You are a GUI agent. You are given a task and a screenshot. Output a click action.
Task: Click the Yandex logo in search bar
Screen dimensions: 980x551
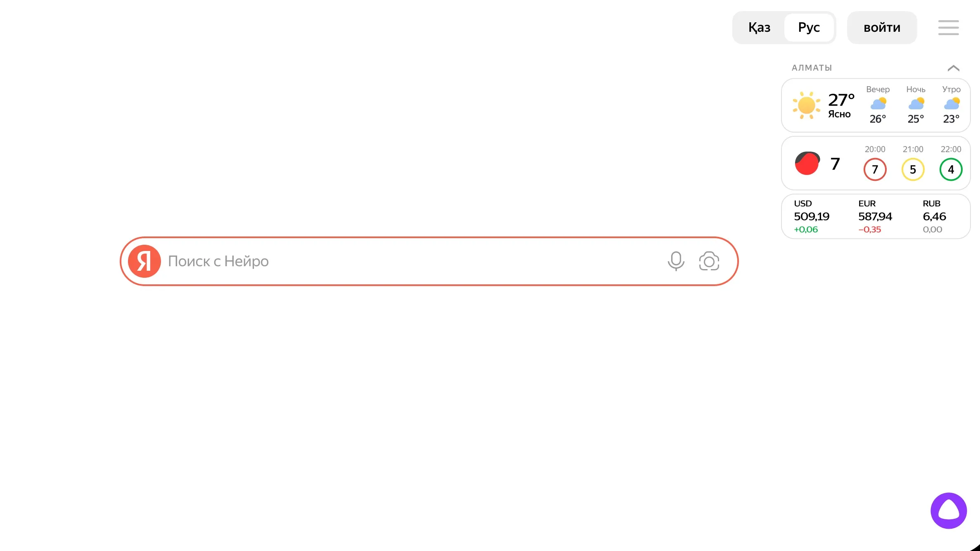point(144,261)
